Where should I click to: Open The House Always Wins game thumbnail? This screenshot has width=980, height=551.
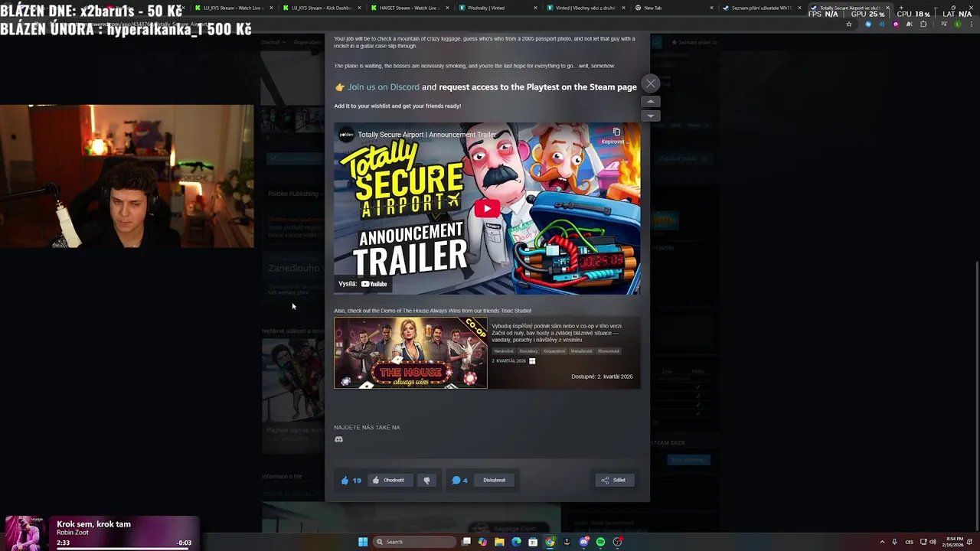410,353
